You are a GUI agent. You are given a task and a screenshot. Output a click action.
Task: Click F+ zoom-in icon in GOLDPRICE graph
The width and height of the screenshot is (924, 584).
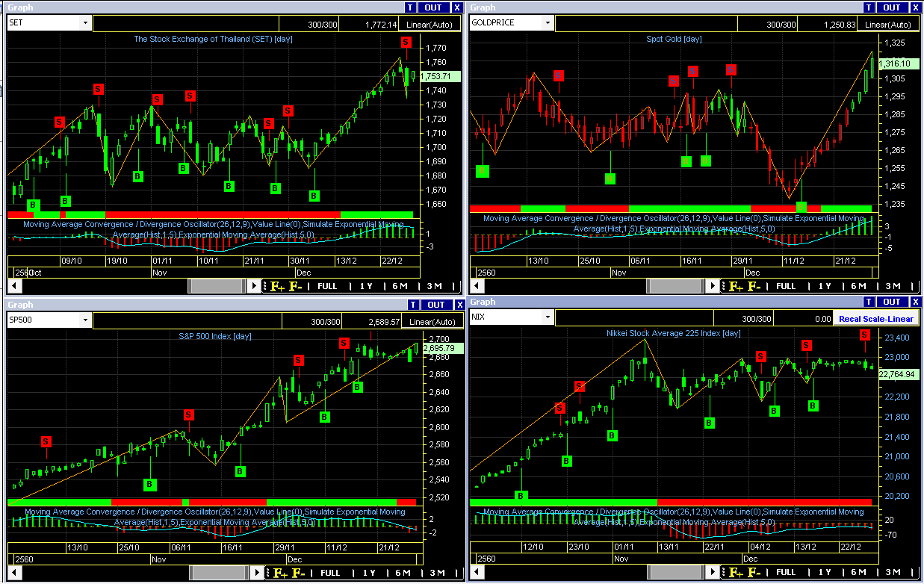point(736,286)
